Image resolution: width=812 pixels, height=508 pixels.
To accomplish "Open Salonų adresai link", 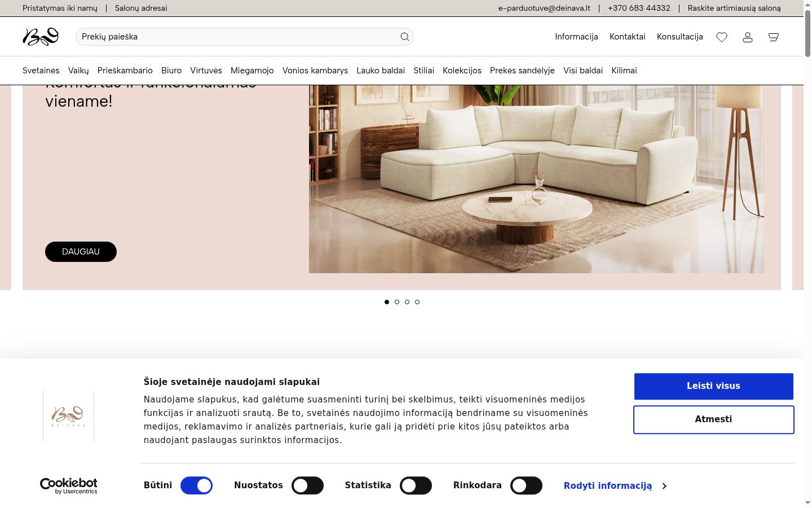I will coord(141,8).
